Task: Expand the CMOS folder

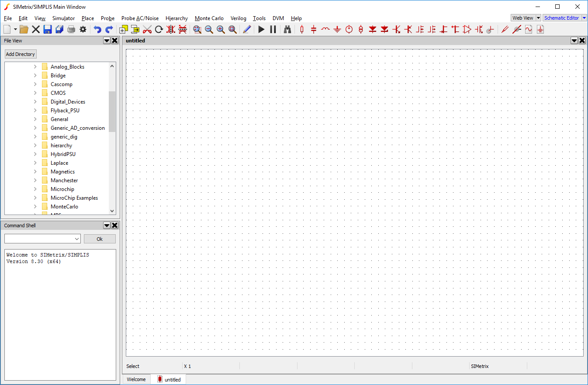Action: coord(35,93)
